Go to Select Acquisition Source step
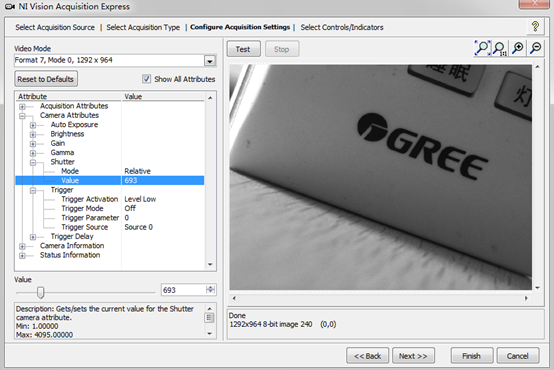554x370 pixels. pos(55,27)
